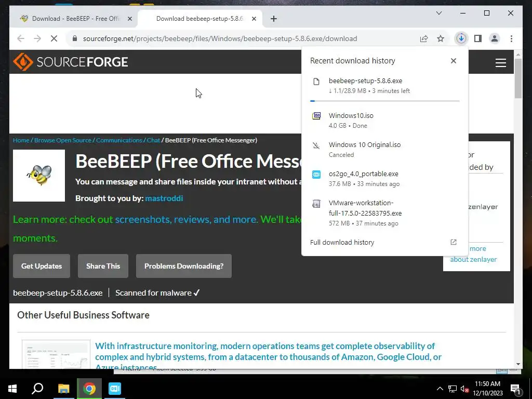This screenshot has height=399, width=532.
Task: Click the Windows10.iso file icon
Action: click(316, 116)
